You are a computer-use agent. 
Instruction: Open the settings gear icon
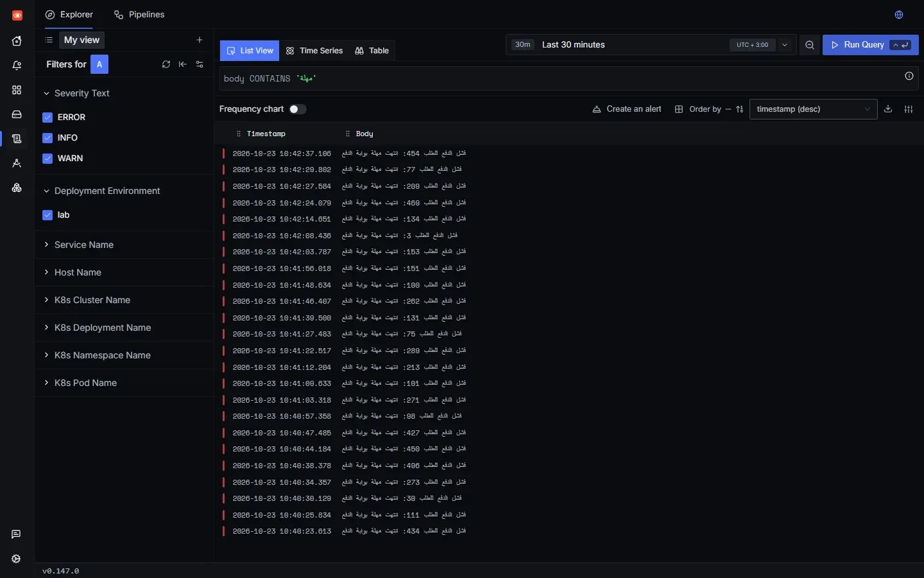pyautogui.click(x=16, y=559)
